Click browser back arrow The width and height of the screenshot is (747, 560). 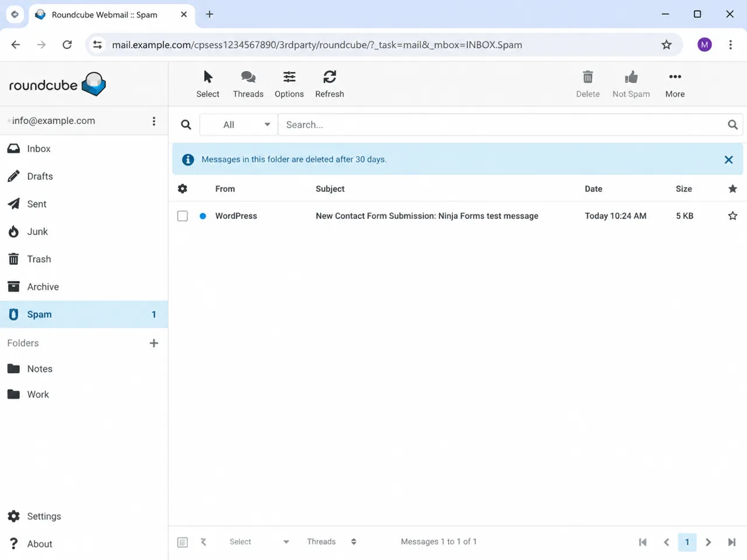pyautogui.click(x=16, y=45)
